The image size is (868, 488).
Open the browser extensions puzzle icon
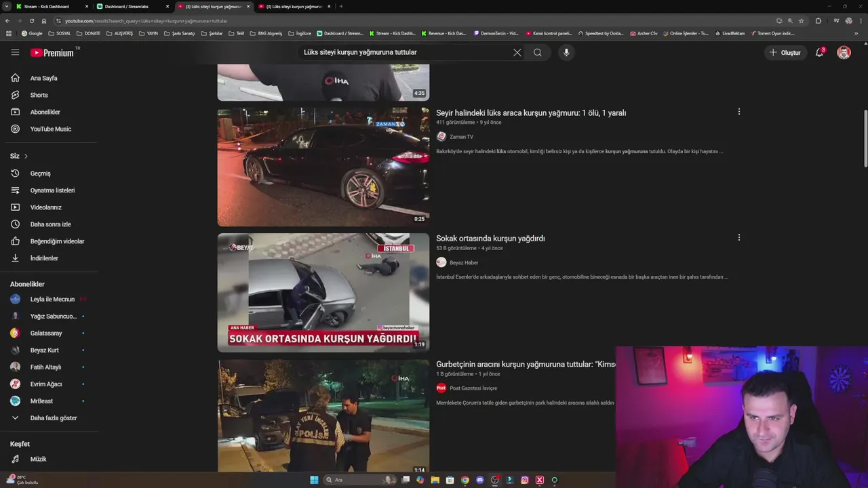[818, 21]
